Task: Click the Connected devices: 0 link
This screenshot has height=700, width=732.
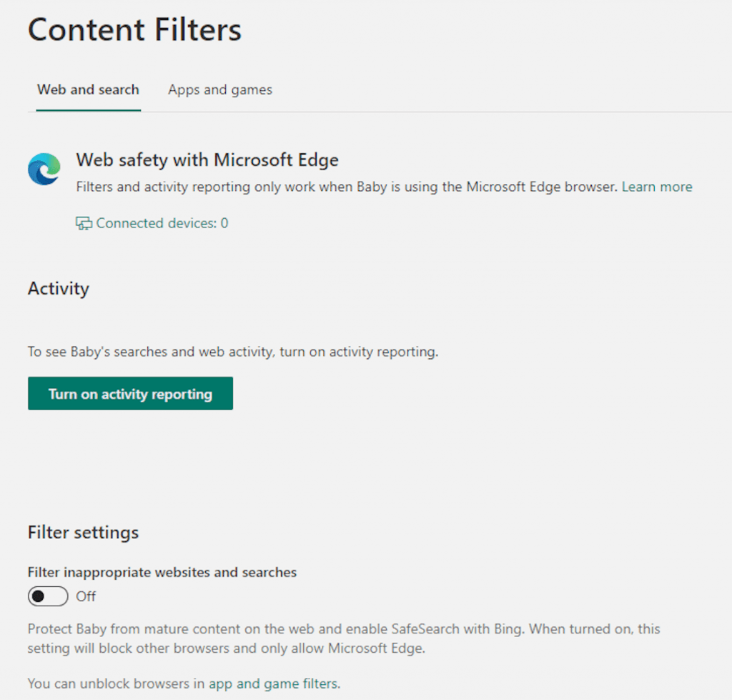Action: (x=162, y=224)
